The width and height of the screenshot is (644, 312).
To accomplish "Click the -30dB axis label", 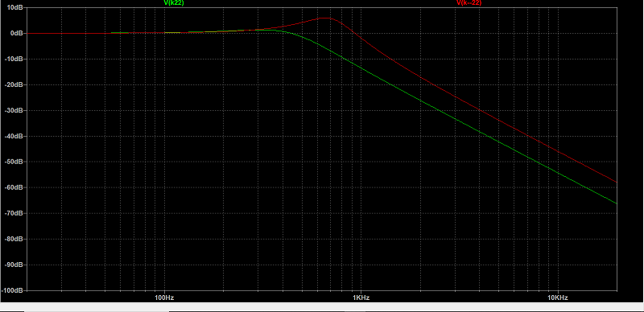I will click(14, 110).
